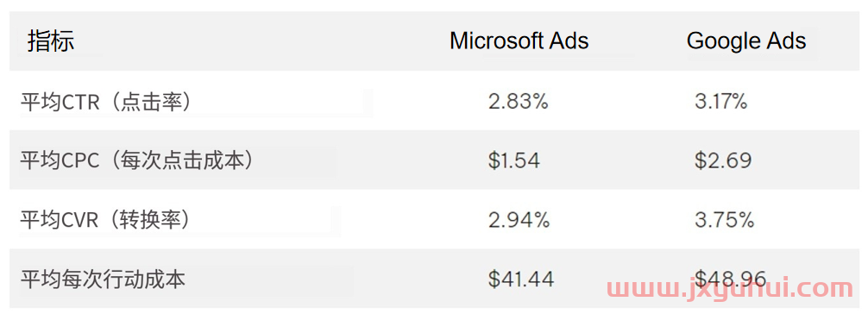Select Microsoft Ads CTR value 2.83%
This screenshot has height=314, width=868.
pos(519,102)
